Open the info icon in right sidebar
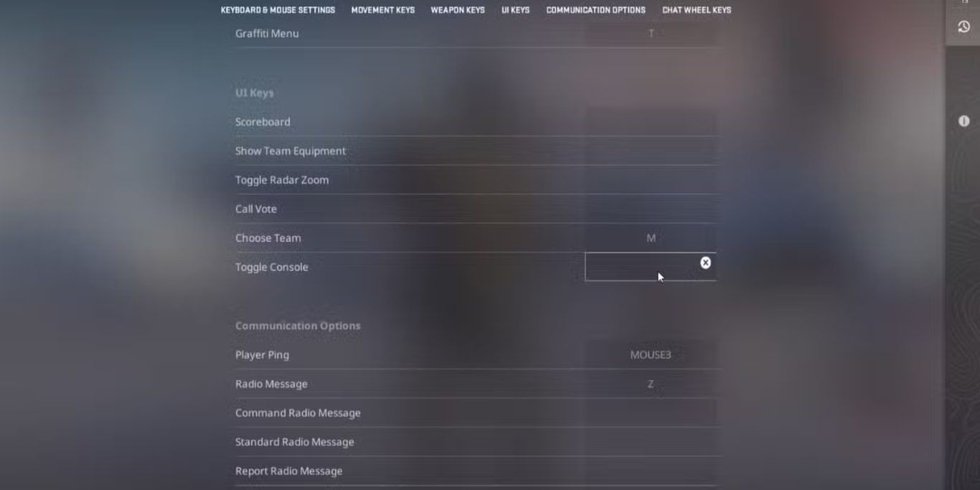Image resolution: width=980 pixels, height=490 pixels. pyautogui.click(x=963, y=121)
